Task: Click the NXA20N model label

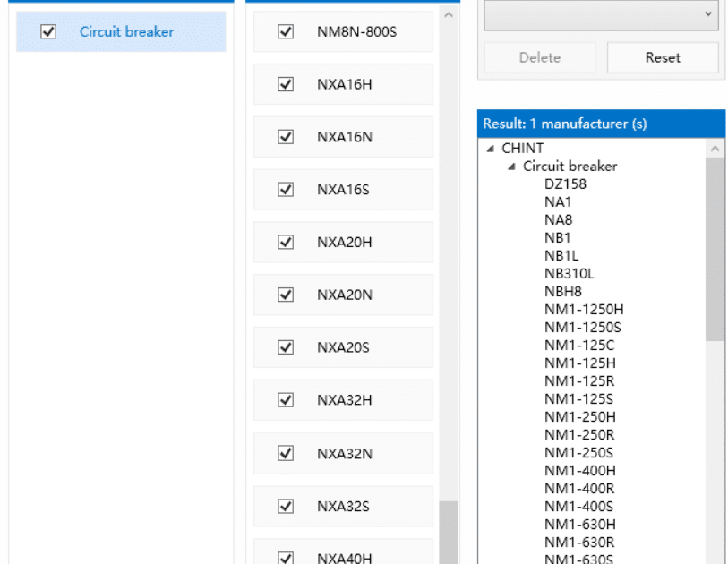Action: [345, 295]
